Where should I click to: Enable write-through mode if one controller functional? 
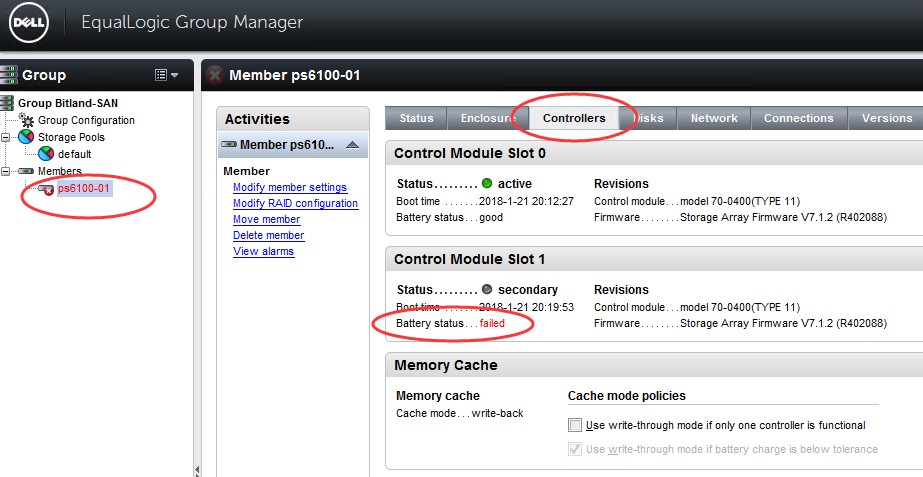pyautogui.click(x=574, y=425)
